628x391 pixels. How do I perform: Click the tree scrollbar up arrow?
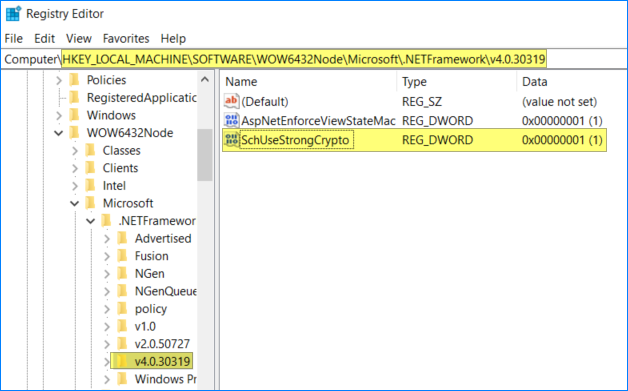point(205,79)
